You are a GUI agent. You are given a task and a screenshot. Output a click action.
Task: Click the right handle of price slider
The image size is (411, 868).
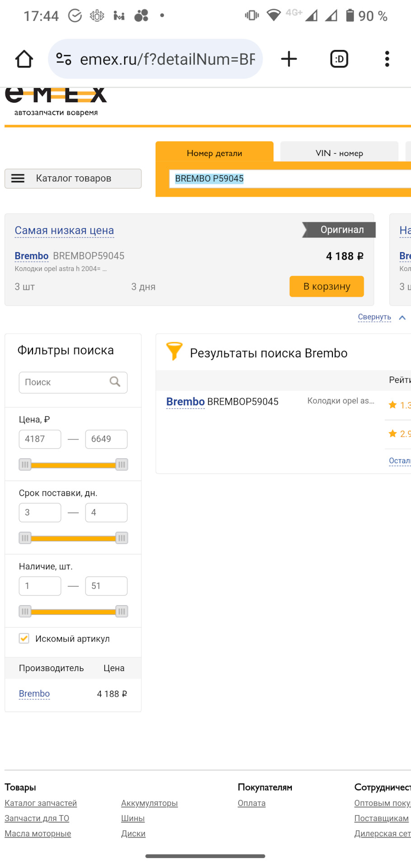point(121,465)
